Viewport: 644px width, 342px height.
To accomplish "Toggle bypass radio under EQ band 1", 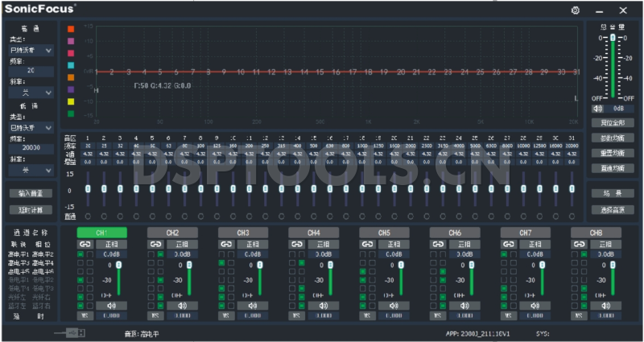I will [88, 216].
